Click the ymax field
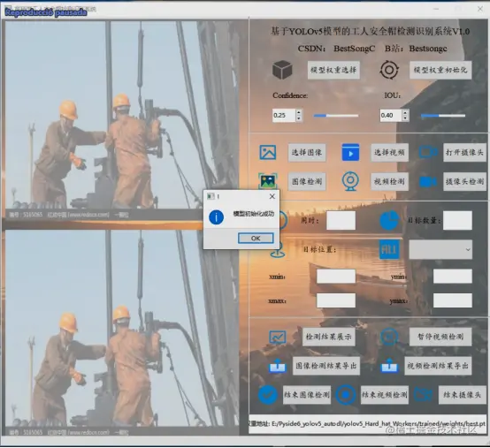The image size is (490, 448). pos(453,300)
